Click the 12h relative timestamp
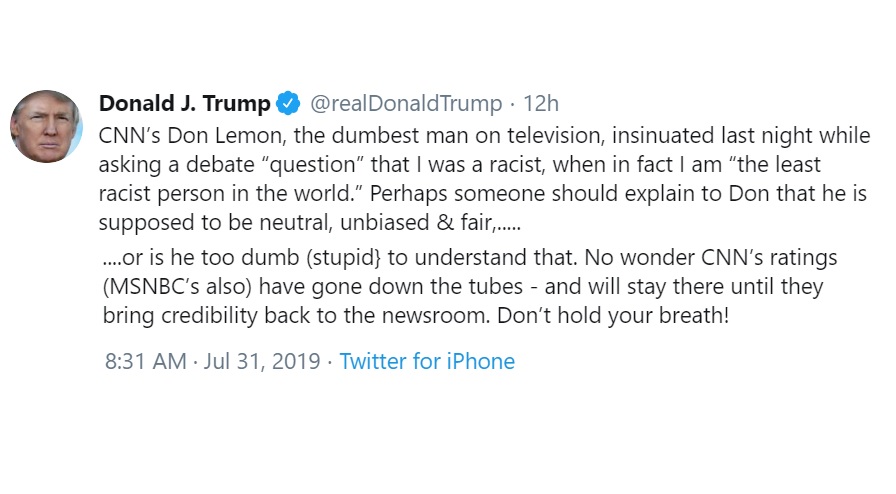The height and width of the screenshot is (494, 896). (541, 103)
